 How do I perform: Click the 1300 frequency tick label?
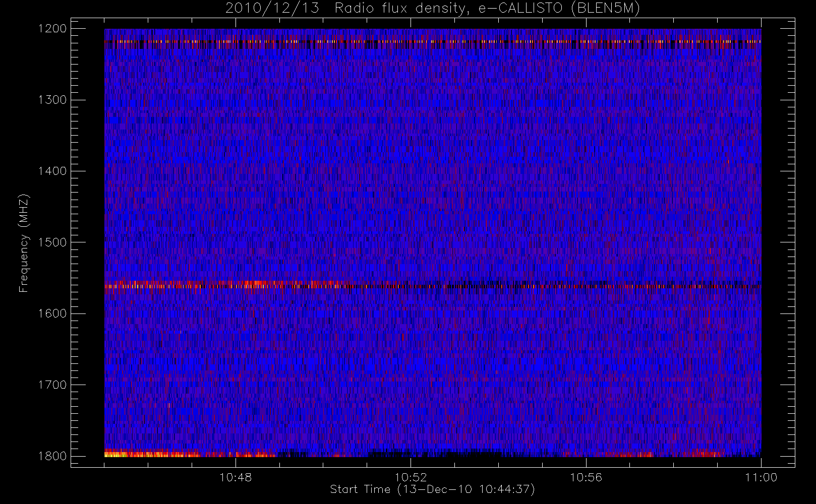[x=52, y=100]
